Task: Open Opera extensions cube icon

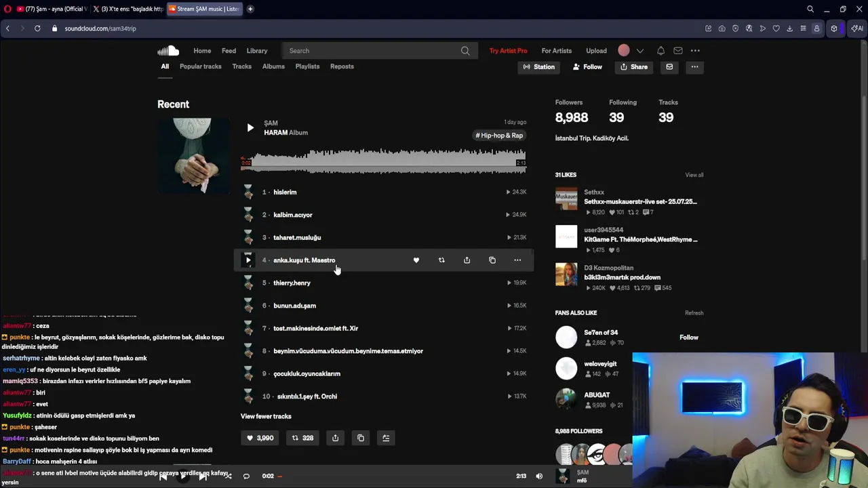Action: 834,28
